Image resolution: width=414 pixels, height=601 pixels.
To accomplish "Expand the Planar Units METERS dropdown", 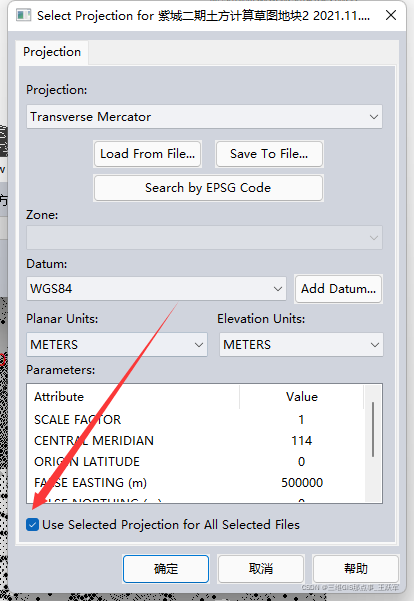I will pyautogui.click(x=117, y=345).
